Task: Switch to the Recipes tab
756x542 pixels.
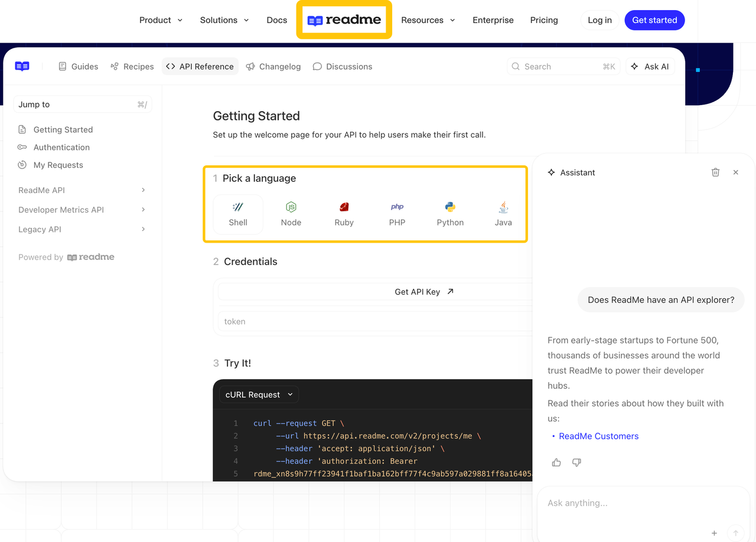Action: point(132,67)
